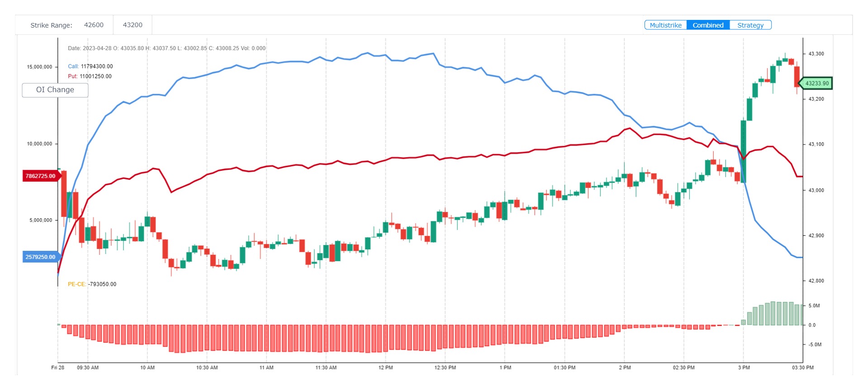Click the blue 2579250.00 Call OI marker

tap(40, 257)
